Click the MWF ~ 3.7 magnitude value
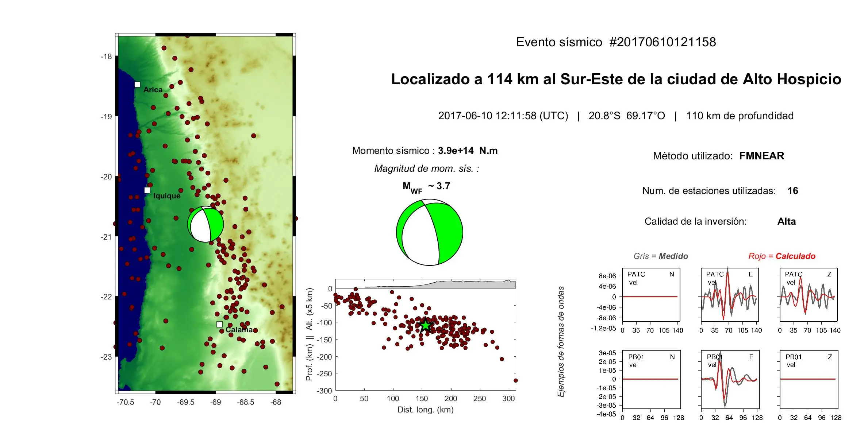The height and width of the screenshot is (442, 868). (426, 187)
